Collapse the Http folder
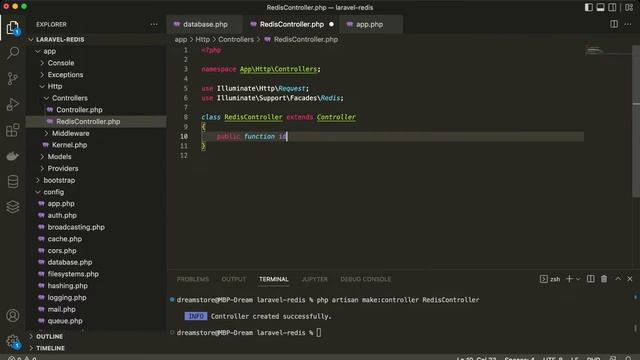Viewport: 640px width, 360px height. coord(96,87)
